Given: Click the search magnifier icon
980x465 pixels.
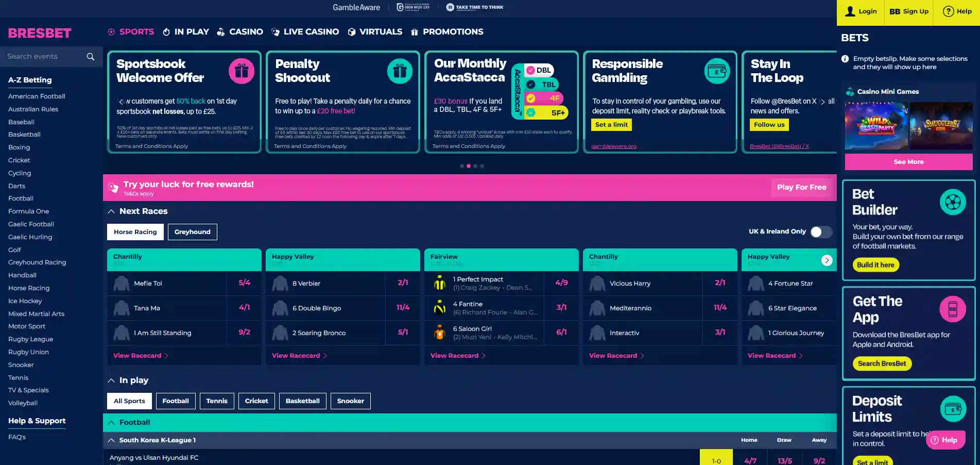Looking at the screenshot, I should click(x=91, y=57).
